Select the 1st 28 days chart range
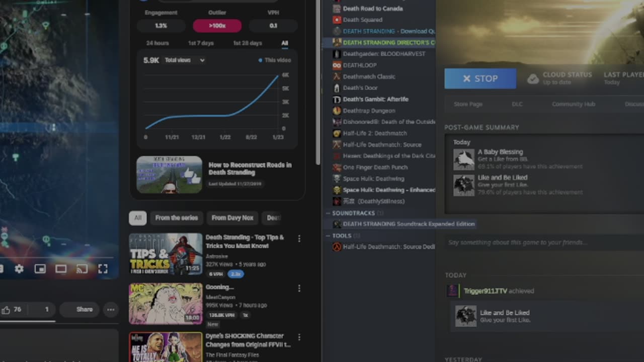644x362 pixels. 248,43
